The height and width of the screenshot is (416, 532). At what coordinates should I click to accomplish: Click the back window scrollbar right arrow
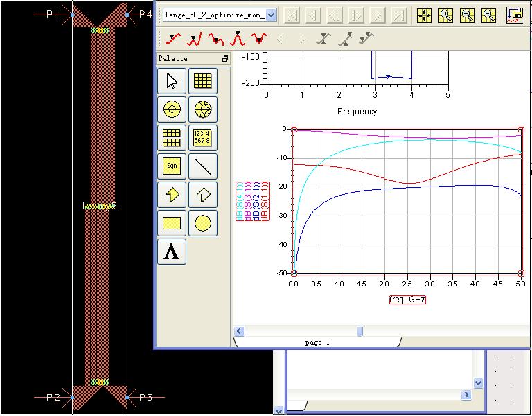[466, 395]
